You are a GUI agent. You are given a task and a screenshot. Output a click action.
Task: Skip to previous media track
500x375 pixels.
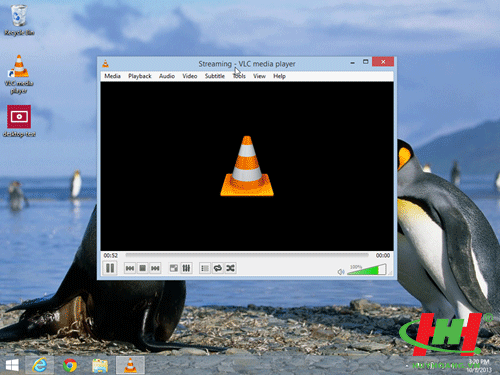[x=130, y=268]
